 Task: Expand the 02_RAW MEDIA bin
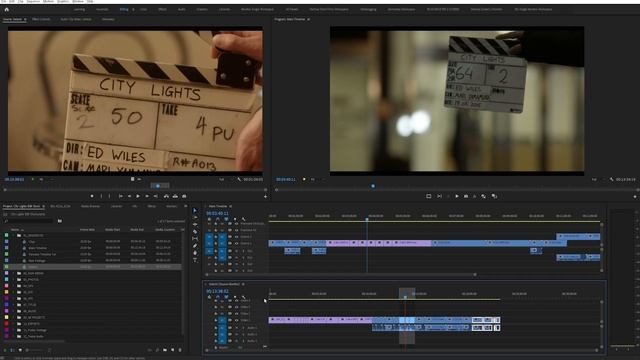13,273
